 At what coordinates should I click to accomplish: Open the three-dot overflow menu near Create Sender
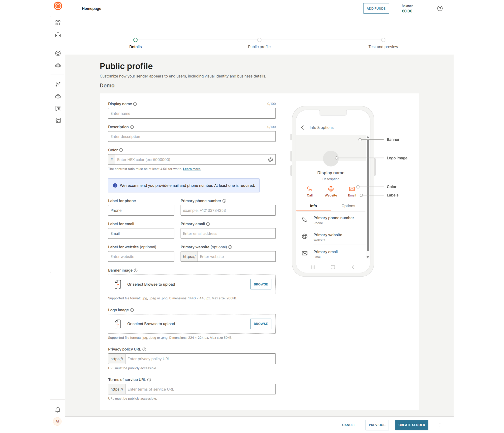(440, 425)
